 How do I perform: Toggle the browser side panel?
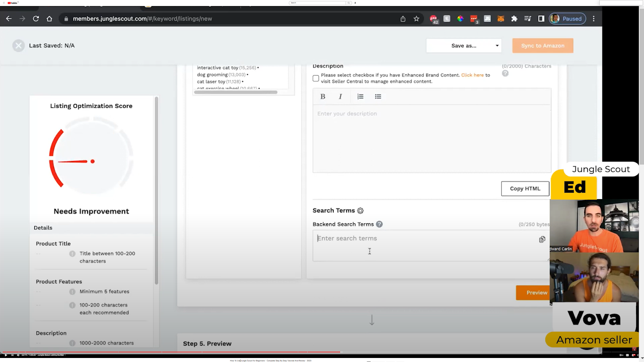pyautogui.click(x=541, y=19)
